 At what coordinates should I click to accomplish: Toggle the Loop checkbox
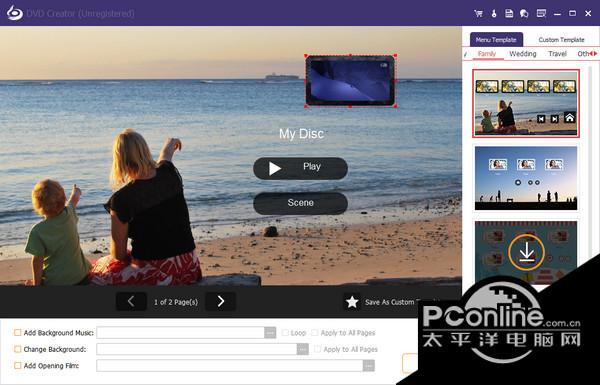click(285, 333)
